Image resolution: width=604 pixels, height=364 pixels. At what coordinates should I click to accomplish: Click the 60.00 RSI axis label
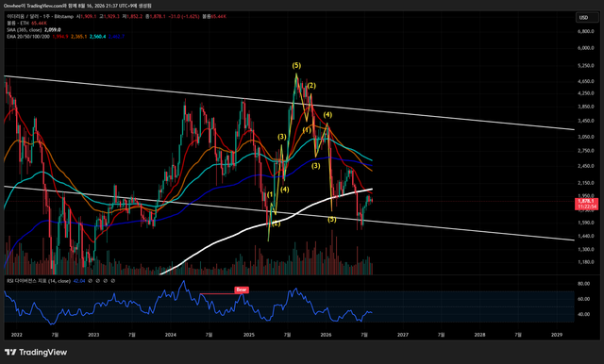[x=584, y=299]
